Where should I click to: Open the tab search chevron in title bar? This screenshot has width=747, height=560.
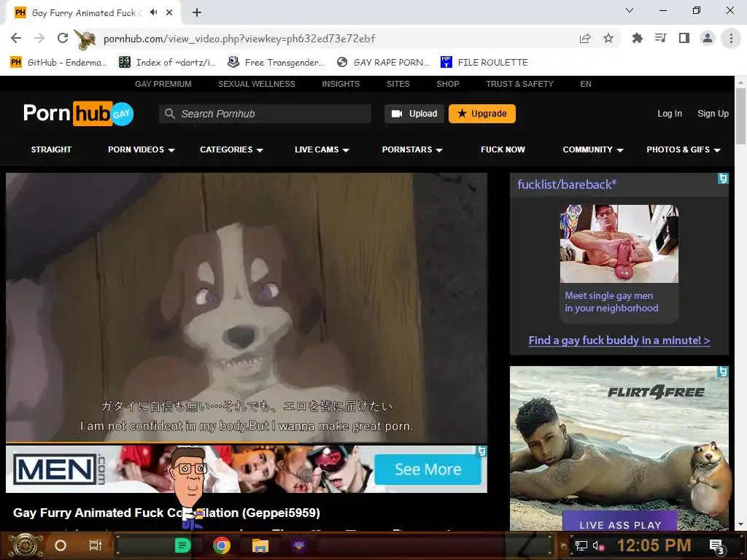pos(630,10)
